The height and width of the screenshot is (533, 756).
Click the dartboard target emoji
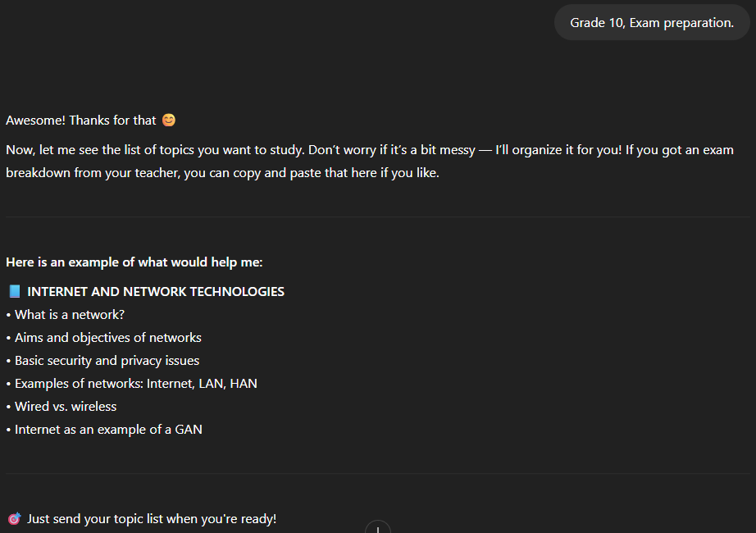pyautogui.click(x=14, y=519)
